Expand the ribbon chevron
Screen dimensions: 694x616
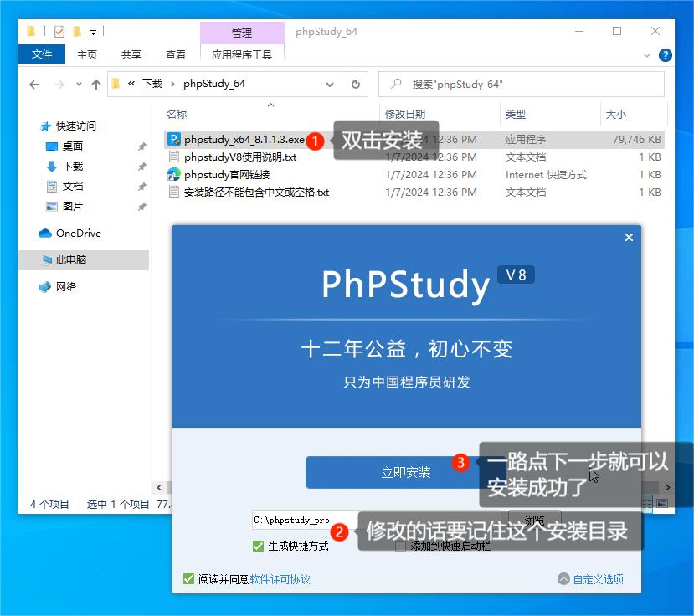point(646,55)
